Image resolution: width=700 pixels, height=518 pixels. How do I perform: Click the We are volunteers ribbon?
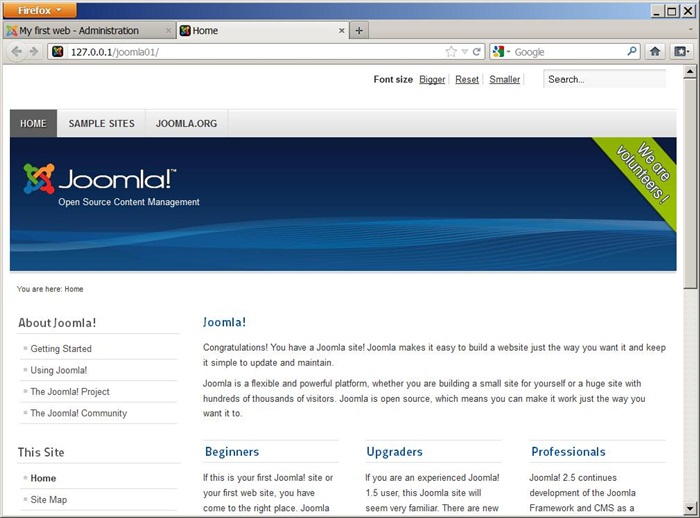tap(643, 174)
